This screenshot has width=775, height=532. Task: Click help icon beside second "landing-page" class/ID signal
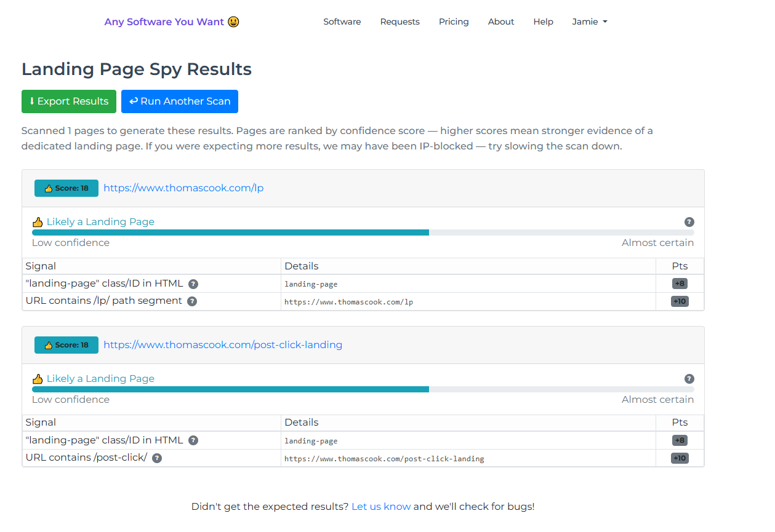pos(193,440)
